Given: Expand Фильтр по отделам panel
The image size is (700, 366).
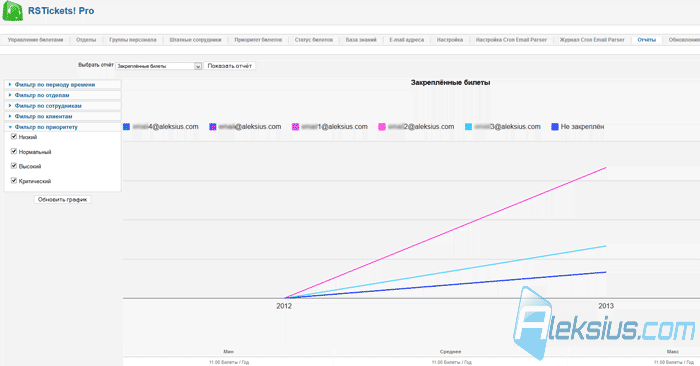Looking at the screenshot, I should click(x=62, y=95).
